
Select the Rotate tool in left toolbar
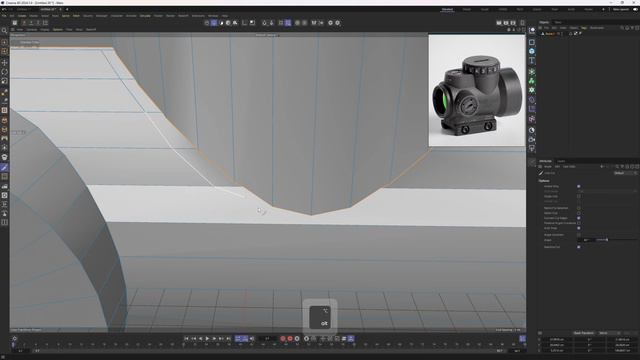(4, 72)
